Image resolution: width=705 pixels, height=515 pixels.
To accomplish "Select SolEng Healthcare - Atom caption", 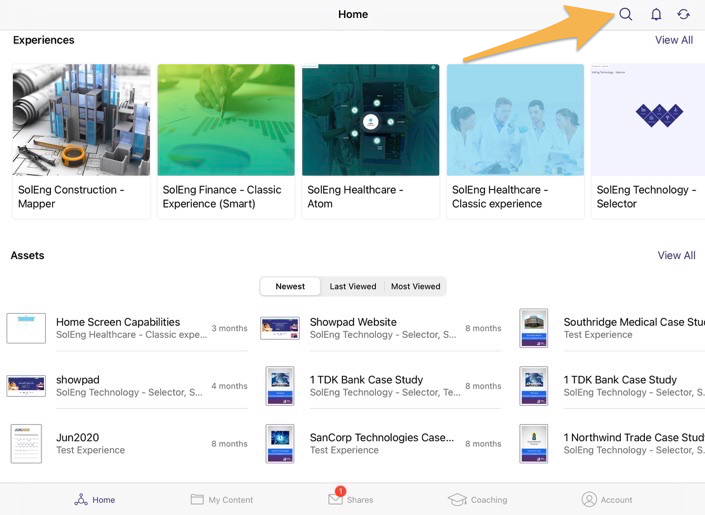I will [x=355, y=197].
